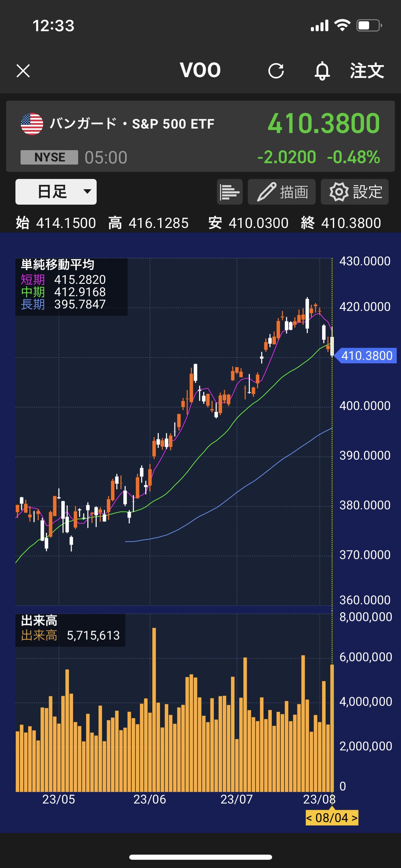Viewport: 401px width, 868px height.
Task: Open the 設定 gear settings
Action: point(354,192)
